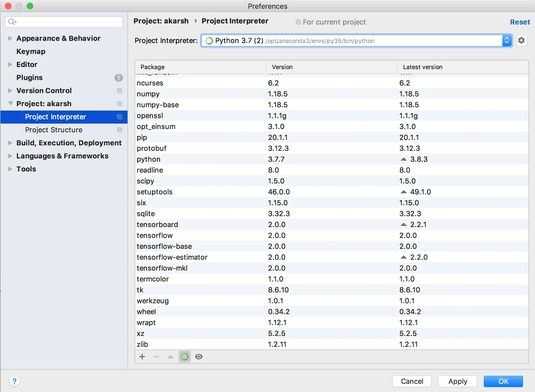The width and height of the screenshot is (535, 392).
Task: Expand the Appearance & Behavior section
Action: click(x=10, y=38)
